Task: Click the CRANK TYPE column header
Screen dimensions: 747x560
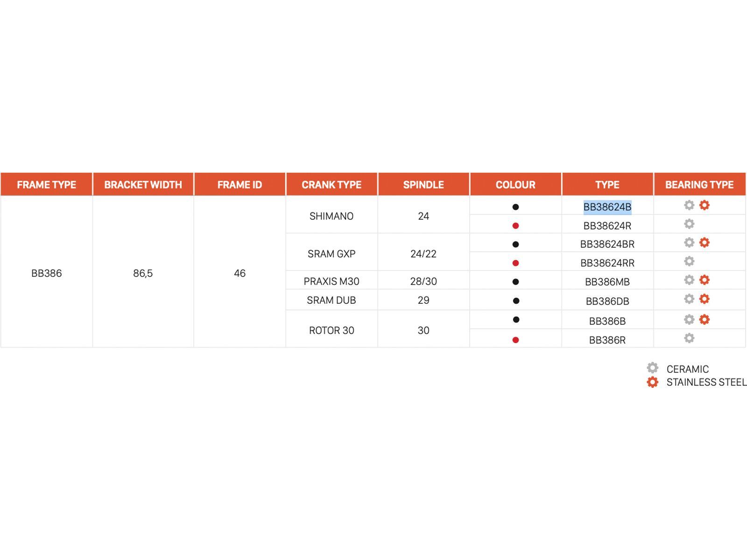Action: pos(331,185)
